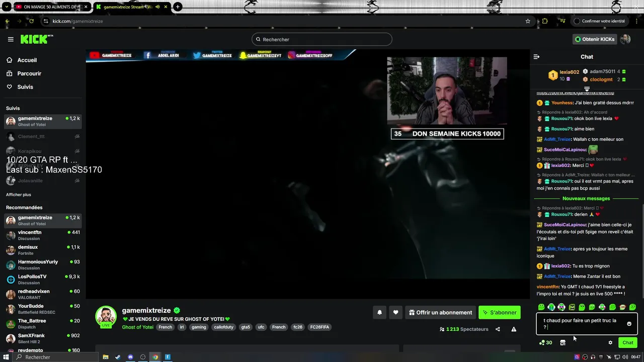The width and height of the screenshot is (644, 362).
Task: Click the chat scrollbar
Action: tap(642, 251)
